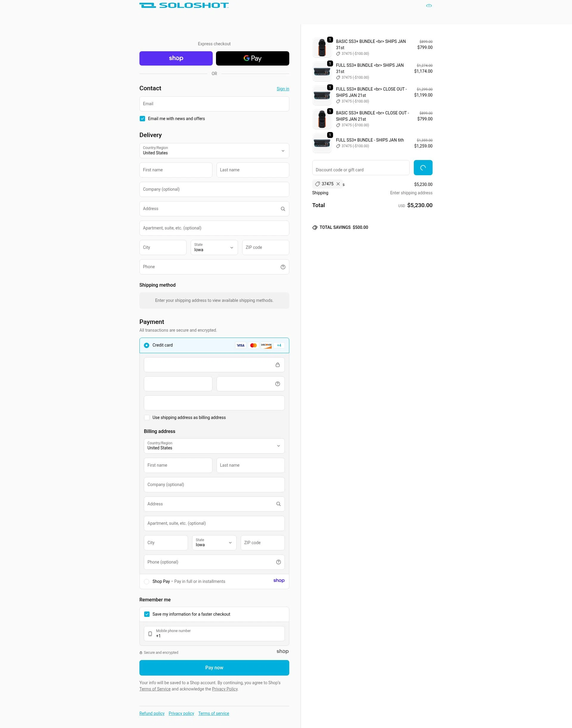The image size is (572, 728).
Task: Click the FULL SS3+ BUNDLE product thumbnail
Action: [321, 71]
